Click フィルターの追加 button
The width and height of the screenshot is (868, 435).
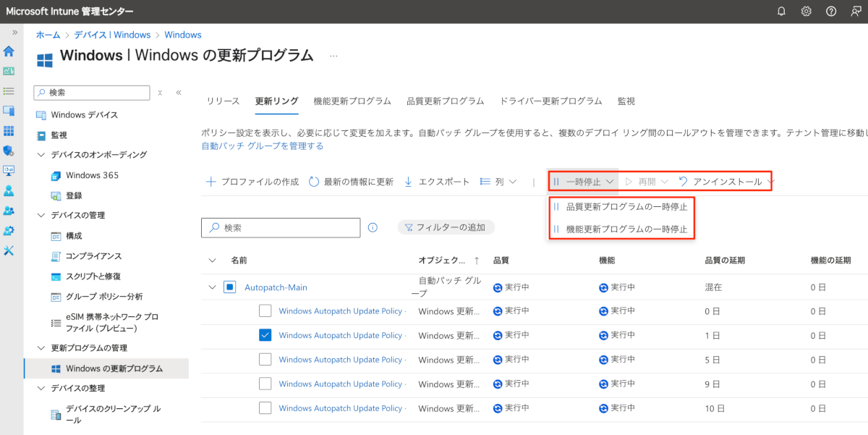[446, 227]
